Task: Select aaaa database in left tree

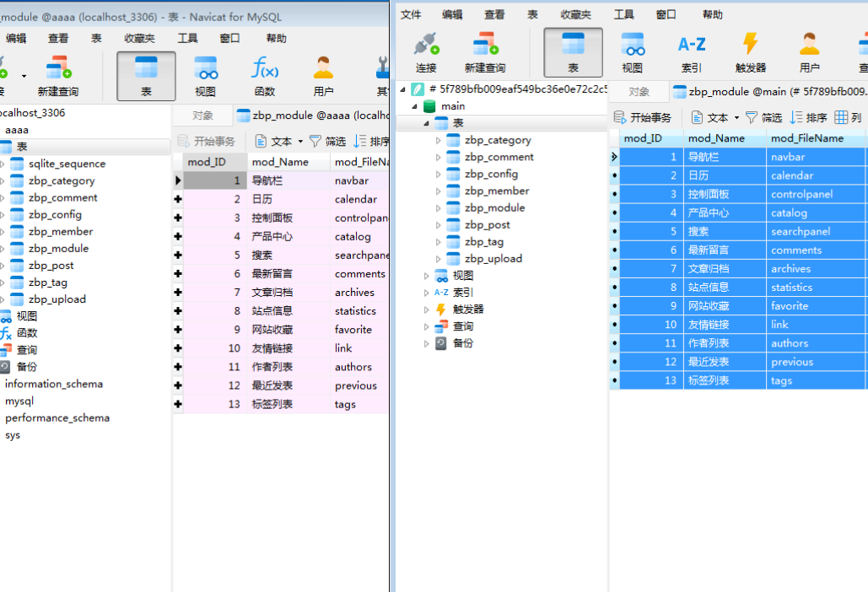Action: [17, 130]
